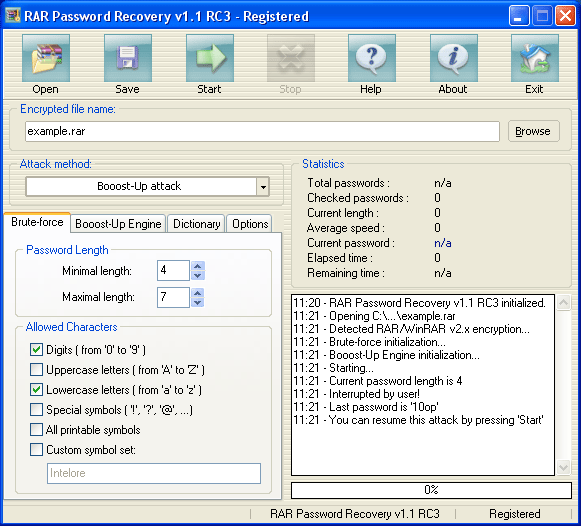The image size is (581, 526).
Task: Focus the Encrypted file name field
Action: point(262,132)
